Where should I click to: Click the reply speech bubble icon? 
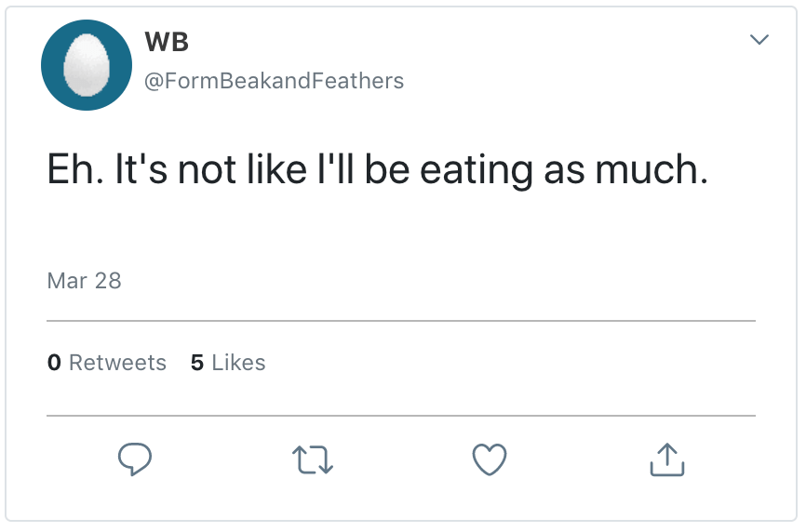[135, 459]
